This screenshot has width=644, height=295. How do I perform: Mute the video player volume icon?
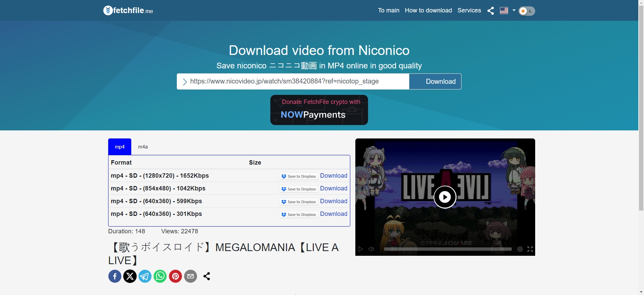click(371, 249)
